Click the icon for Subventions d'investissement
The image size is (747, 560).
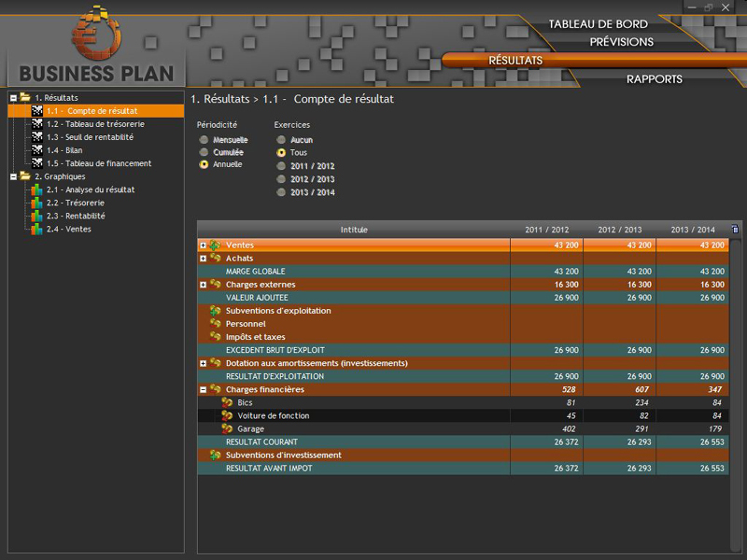216,455
